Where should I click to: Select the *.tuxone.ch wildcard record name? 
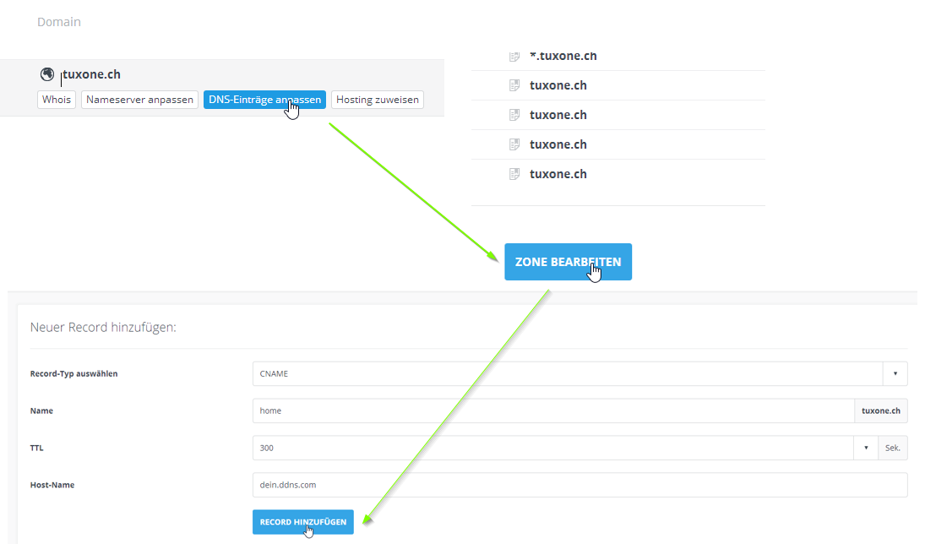(x=563, y=57)
